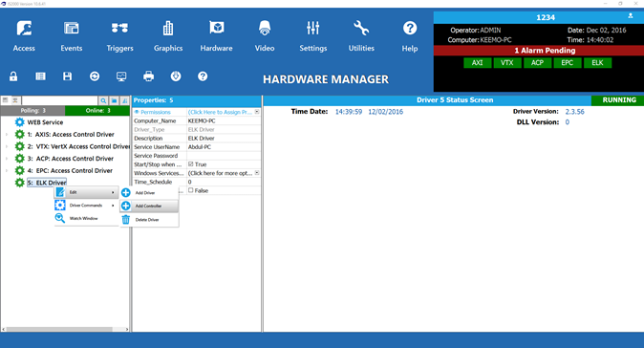Open the Triggers module
This screenshot has height=348, width=644.
tap(119, 36)
